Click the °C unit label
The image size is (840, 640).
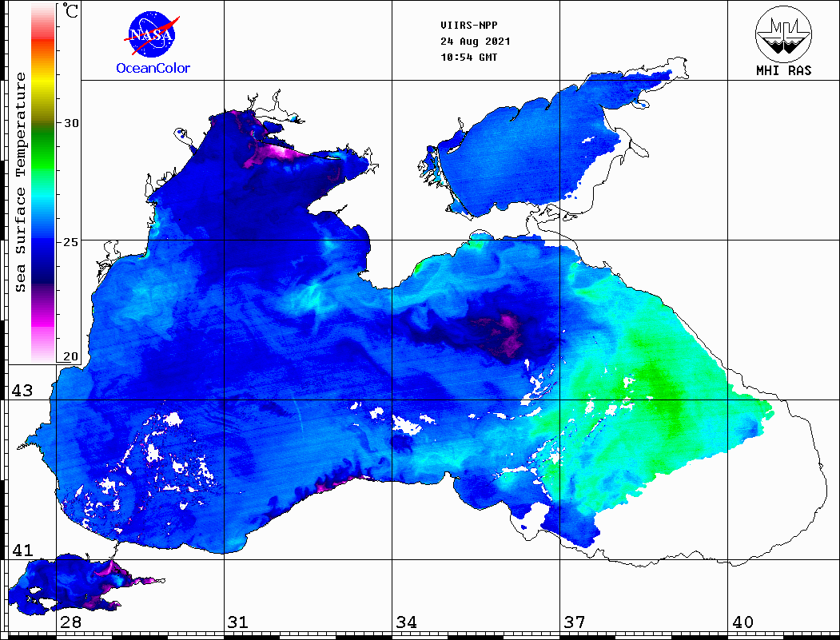point(70,10)
